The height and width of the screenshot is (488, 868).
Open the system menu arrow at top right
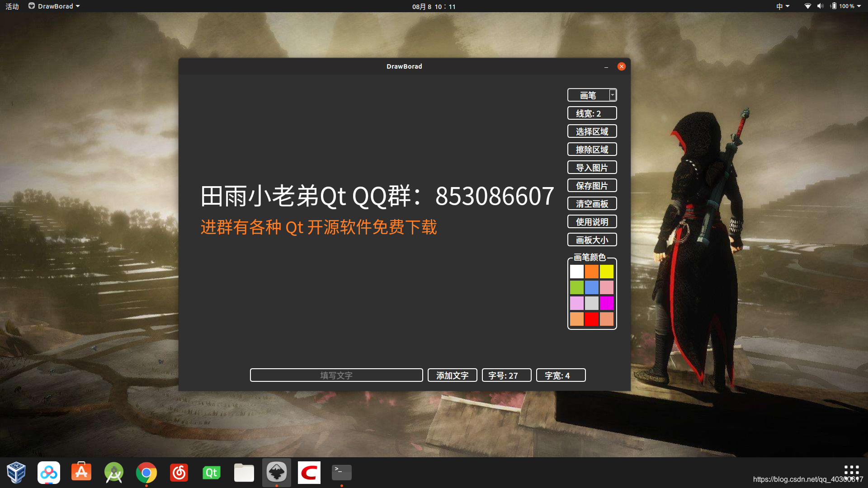click(x=859, y=6)
